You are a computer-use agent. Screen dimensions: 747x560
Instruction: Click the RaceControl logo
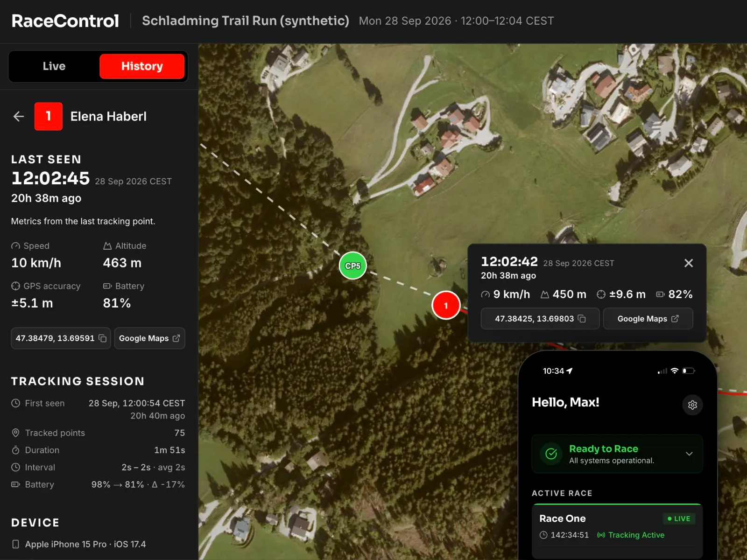click(x=65, y=21)
